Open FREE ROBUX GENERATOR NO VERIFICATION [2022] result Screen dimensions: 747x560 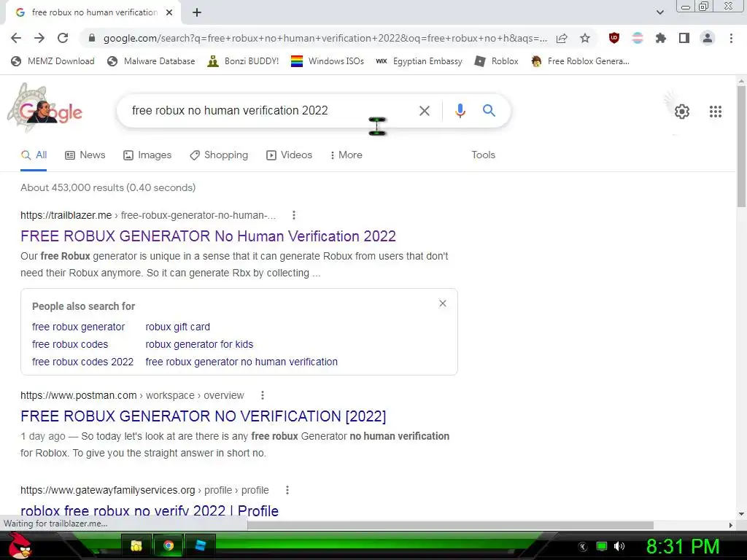(x=204, y=416)
